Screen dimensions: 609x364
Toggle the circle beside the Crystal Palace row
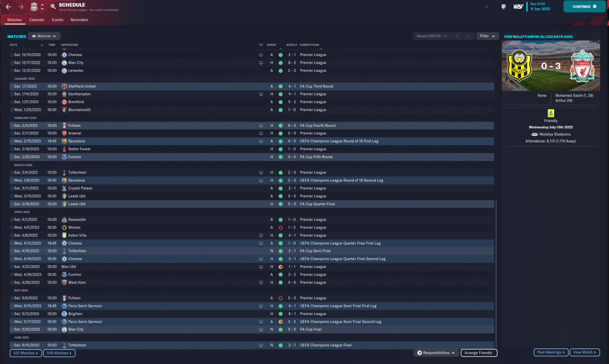(x=12, y=188)
